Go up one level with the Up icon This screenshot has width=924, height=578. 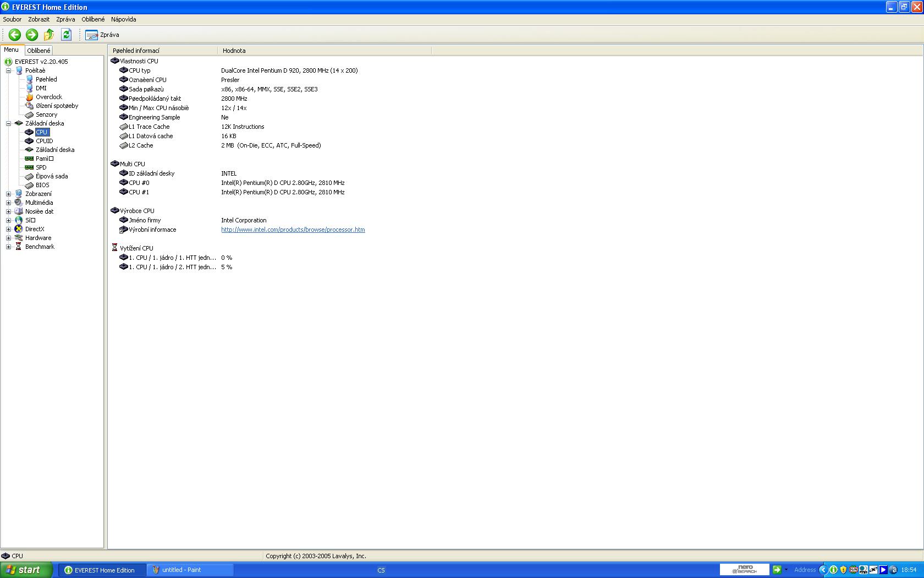pos(49,35)
